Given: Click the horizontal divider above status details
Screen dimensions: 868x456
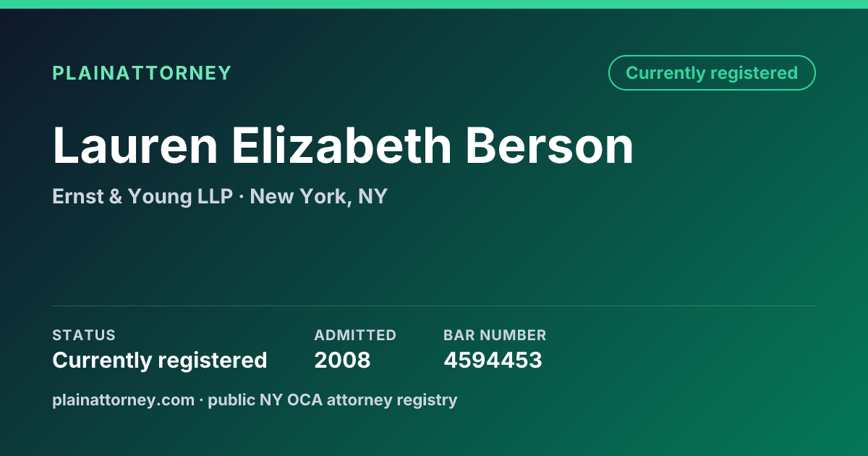Looking at the screenshot, I should pos(434,305).
